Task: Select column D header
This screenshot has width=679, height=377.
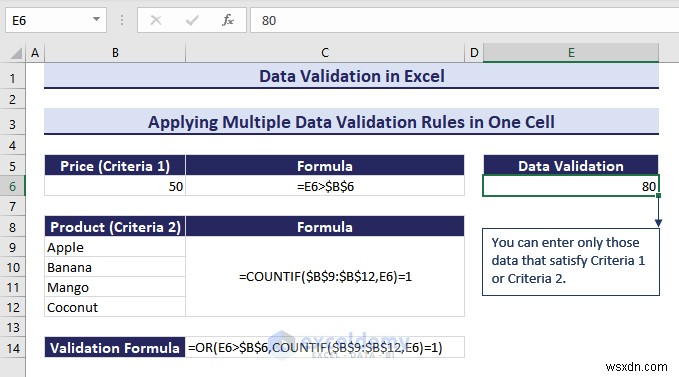Action: point(474,53)
